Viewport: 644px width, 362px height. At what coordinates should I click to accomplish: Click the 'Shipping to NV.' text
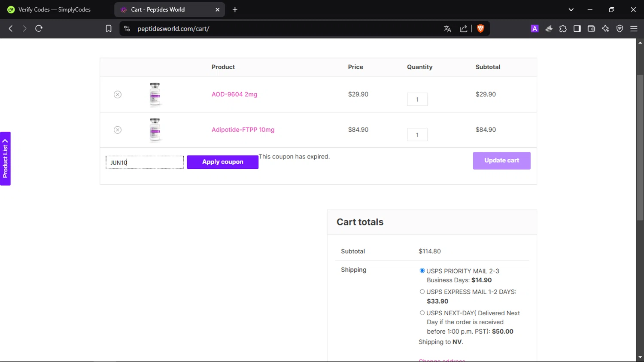point(441,342)
